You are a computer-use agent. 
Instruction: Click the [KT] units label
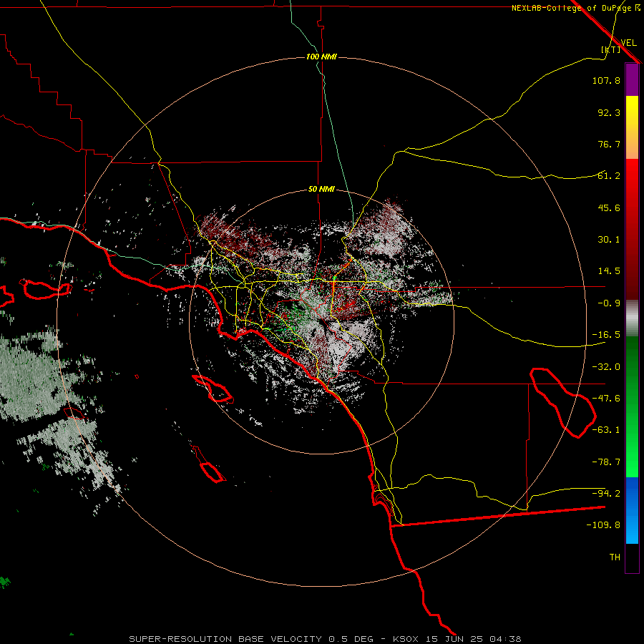611,49
